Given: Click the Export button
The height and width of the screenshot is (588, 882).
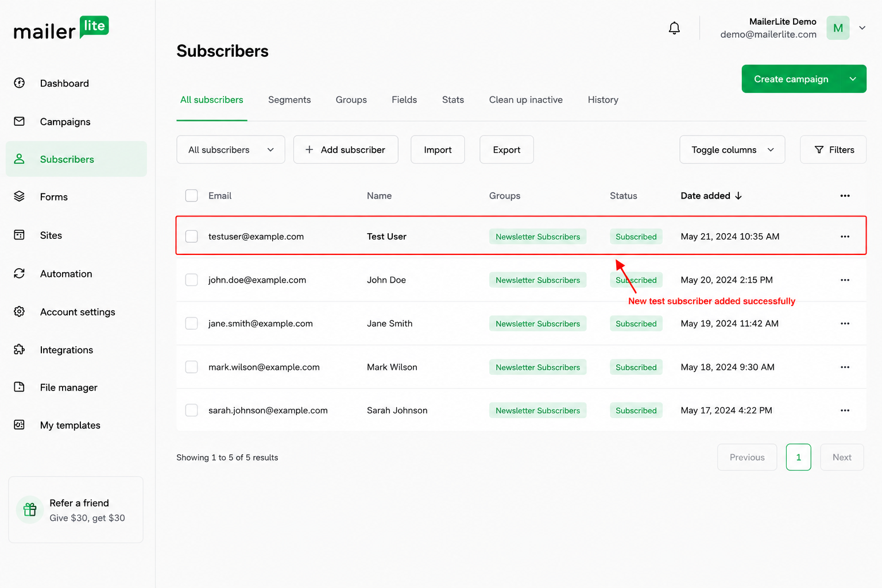Looking at the screenshot, I should coord(506,150).
